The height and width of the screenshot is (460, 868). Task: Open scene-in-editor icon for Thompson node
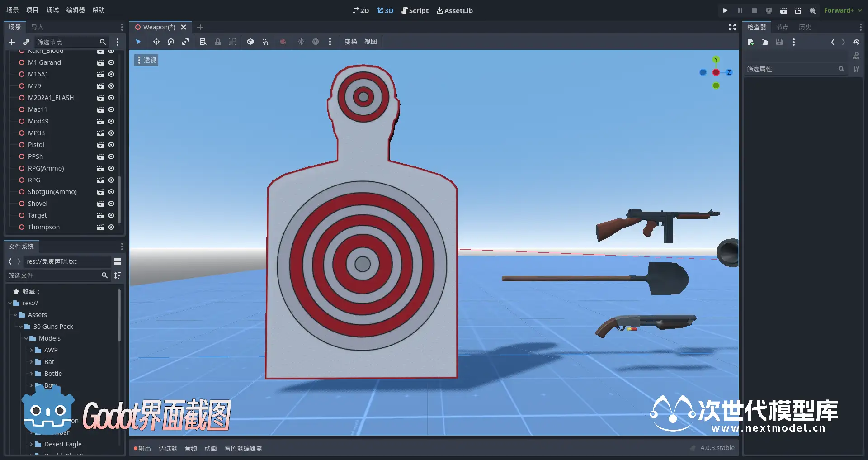(x=100, y=227)
